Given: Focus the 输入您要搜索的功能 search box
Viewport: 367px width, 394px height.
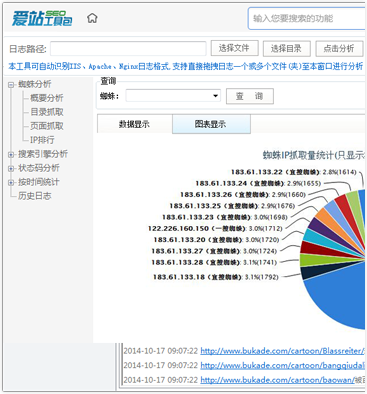Looking at the screenshot, I should click(x=306, y=18).
